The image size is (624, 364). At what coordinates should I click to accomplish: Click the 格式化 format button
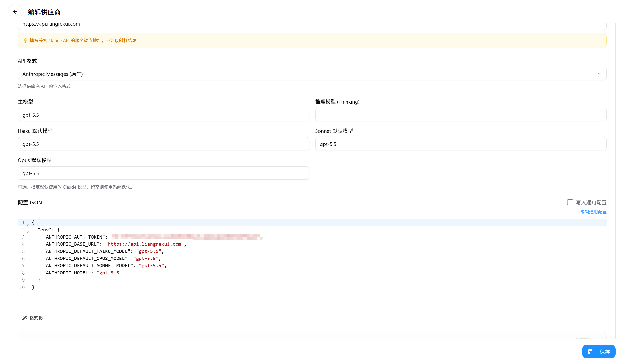pos(32,318)
